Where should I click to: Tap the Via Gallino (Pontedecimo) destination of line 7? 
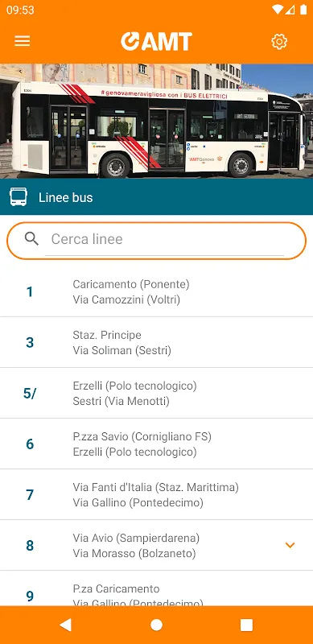(138, 502)
